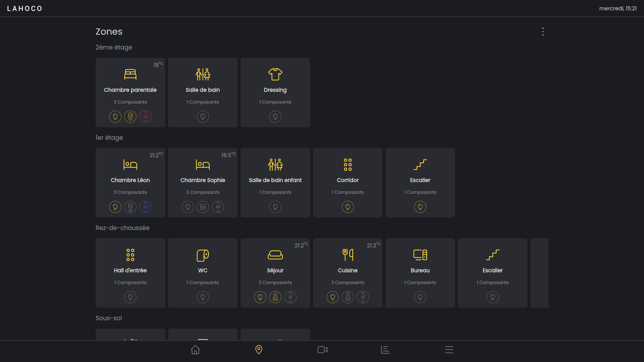Open the three-dot Zones options menu
This screenshot has width=644, height=362.
[543, 32]
